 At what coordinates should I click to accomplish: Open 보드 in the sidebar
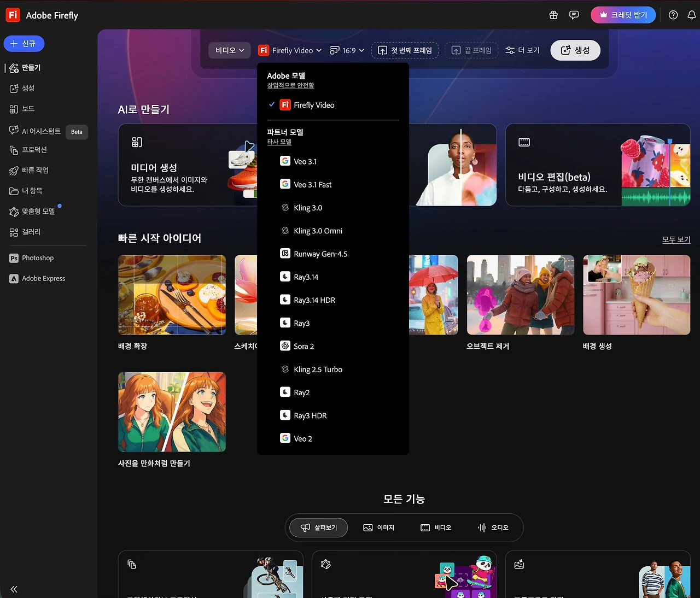22,109
